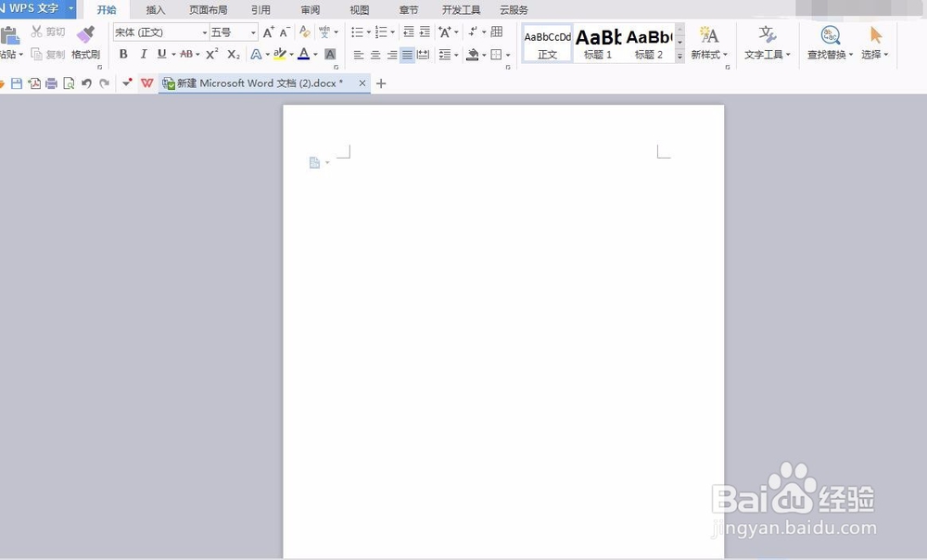Viewport: 927px width, 560px height.
Task: Switch to the 插入 tab
Action: pos(156,10)
